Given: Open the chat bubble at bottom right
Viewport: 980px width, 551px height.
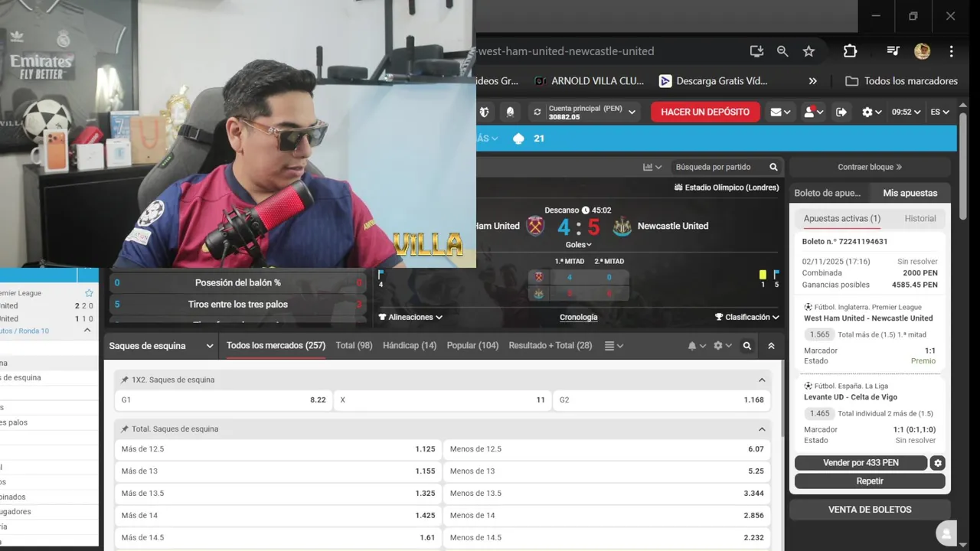Looking at the screenshot, I should point(946,533).
